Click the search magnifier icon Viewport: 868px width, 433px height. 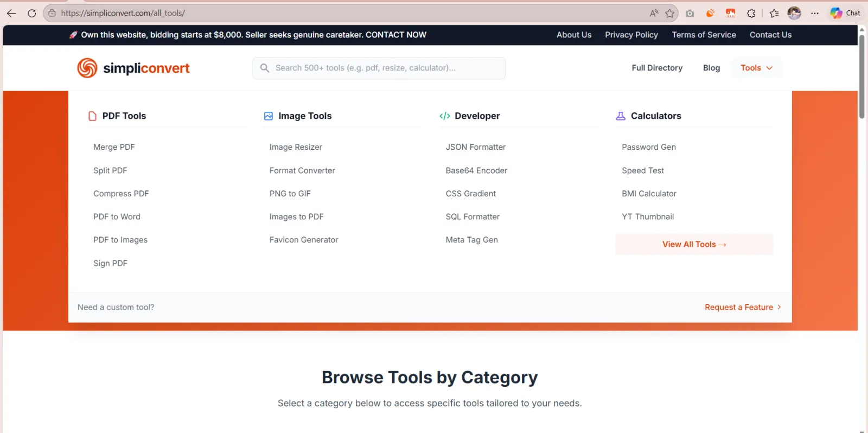(x=265, y=68)
